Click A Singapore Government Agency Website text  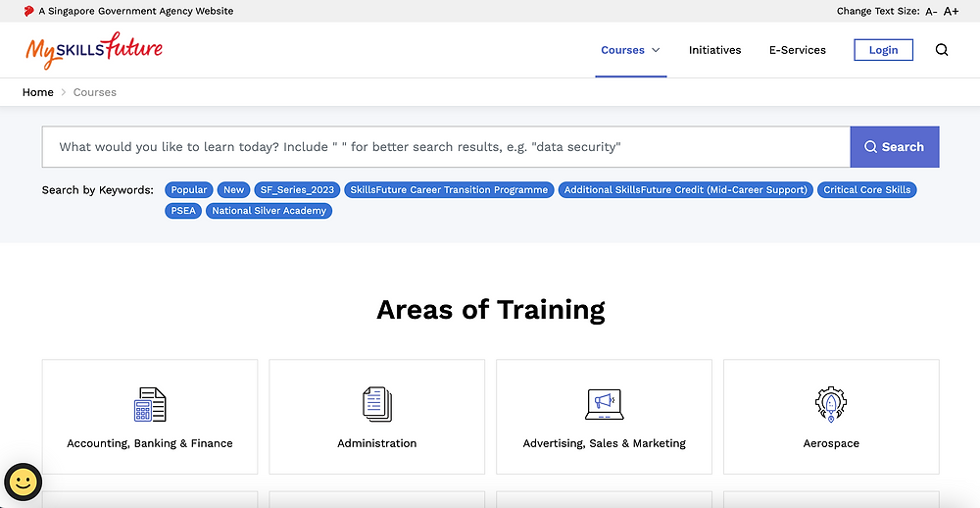136,11
